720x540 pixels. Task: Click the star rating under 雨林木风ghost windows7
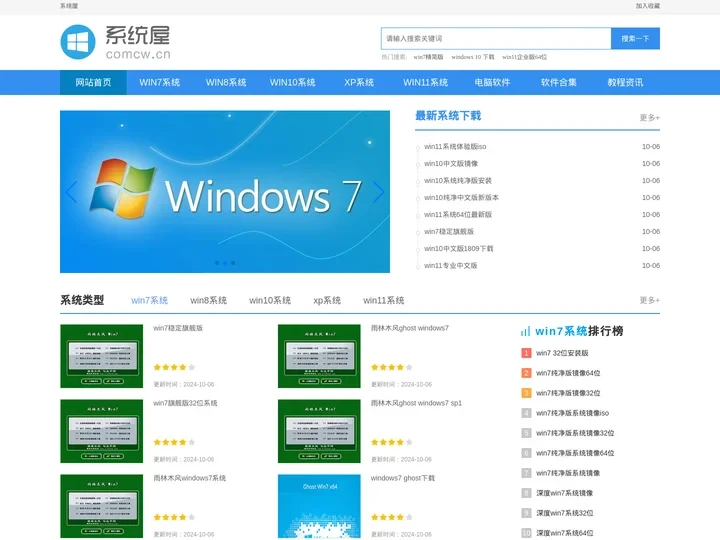coord(392,367)
